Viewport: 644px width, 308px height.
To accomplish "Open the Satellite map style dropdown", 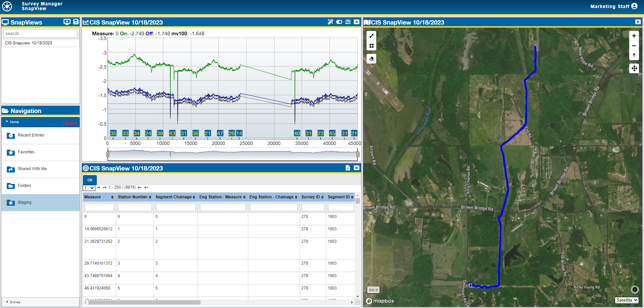I will click(x=627, y=300).
